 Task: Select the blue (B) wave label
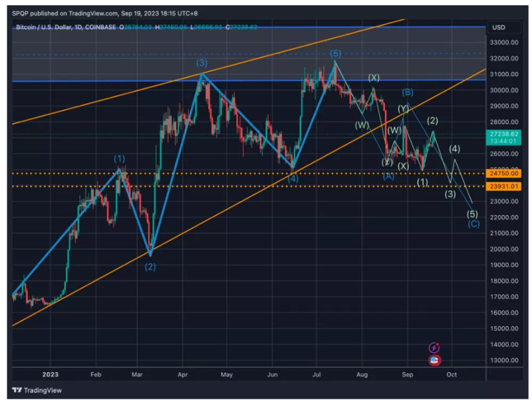click(x=408, y=92)
